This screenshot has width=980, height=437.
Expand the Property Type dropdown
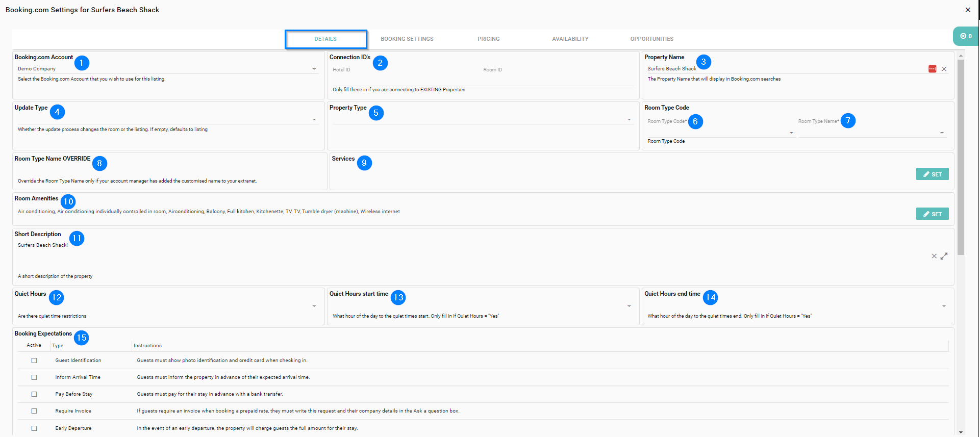tap(629, 119)
